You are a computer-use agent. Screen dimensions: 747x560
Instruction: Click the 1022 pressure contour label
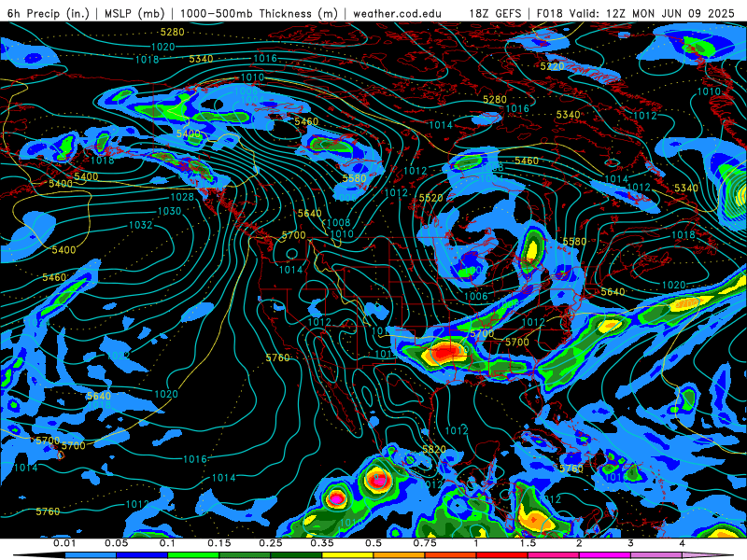coord(119,356)
